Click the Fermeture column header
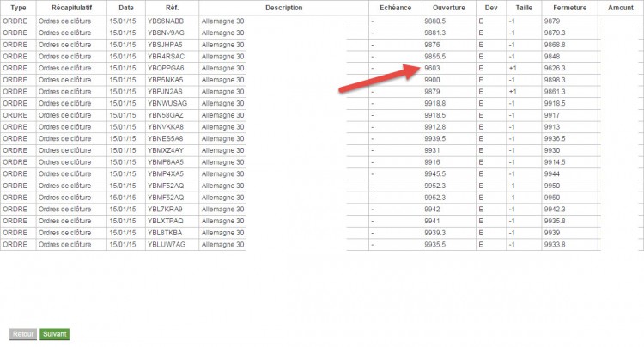Viewport: 644px width, 347px height. 569,8
